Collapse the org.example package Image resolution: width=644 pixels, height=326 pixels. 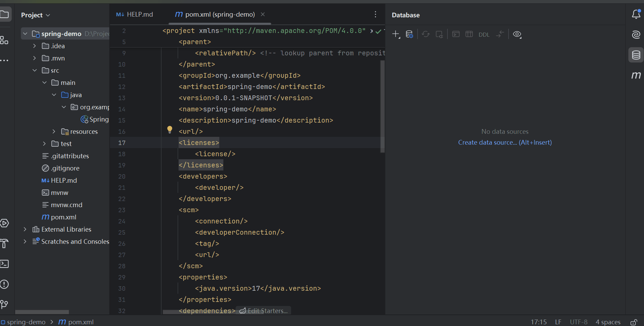tap(64, 107)
